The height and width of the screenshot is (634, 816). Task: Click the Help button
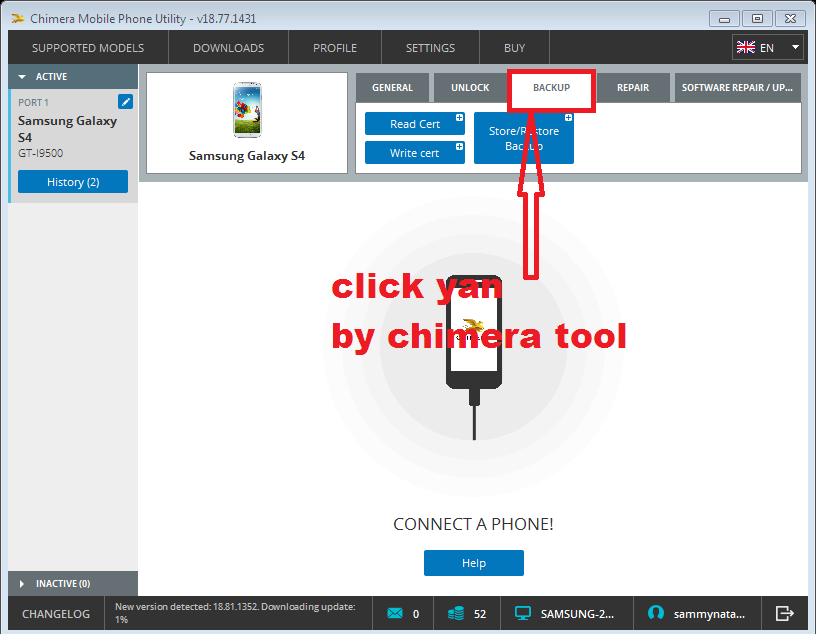coord(474,563)
